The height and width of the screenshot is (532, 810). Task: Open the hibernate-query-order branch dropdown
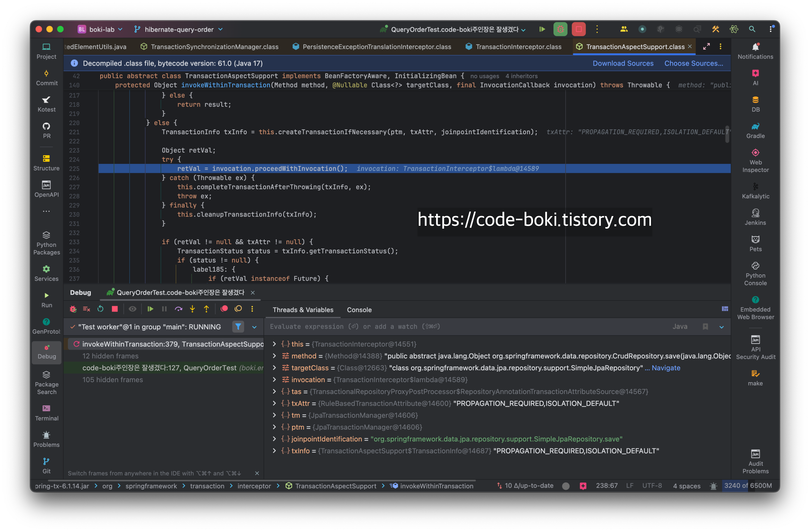(179, 30)
